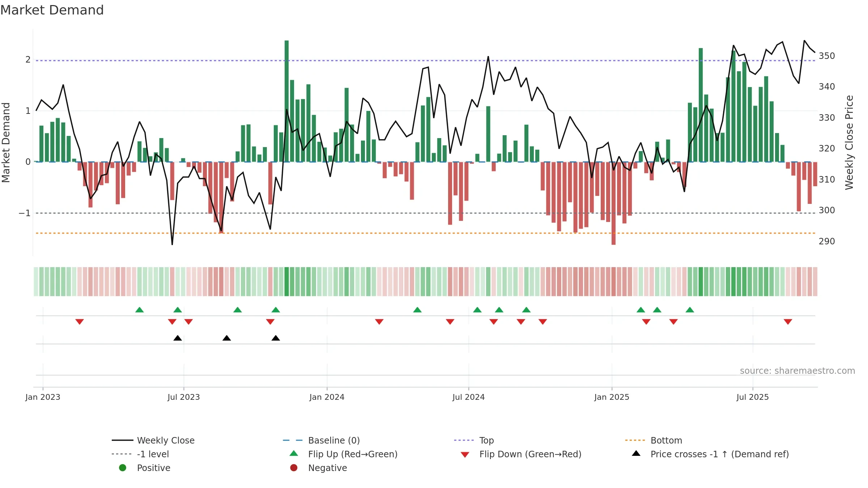Click the "290" price axis tick label
The width and height of the screenshot is (868, 488).
(827, 241)
